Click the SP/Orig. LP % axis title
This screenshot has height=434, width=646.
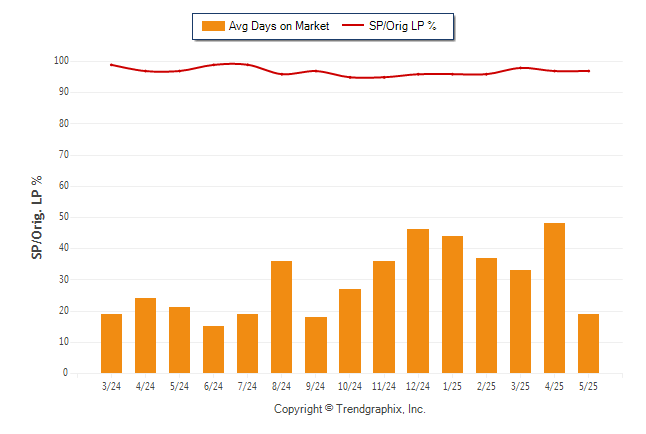click(x=37, y=218)
